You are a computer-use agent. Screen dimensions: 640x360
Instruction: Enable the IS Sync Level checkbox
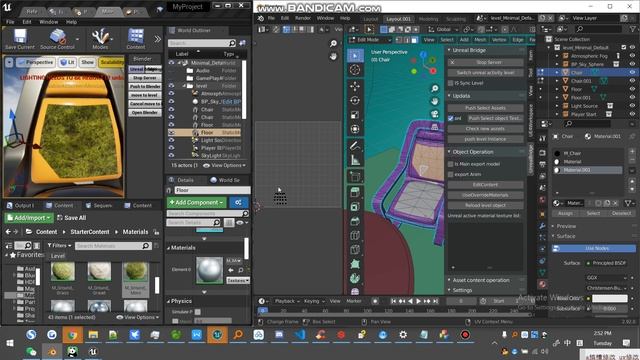point(451,83)
